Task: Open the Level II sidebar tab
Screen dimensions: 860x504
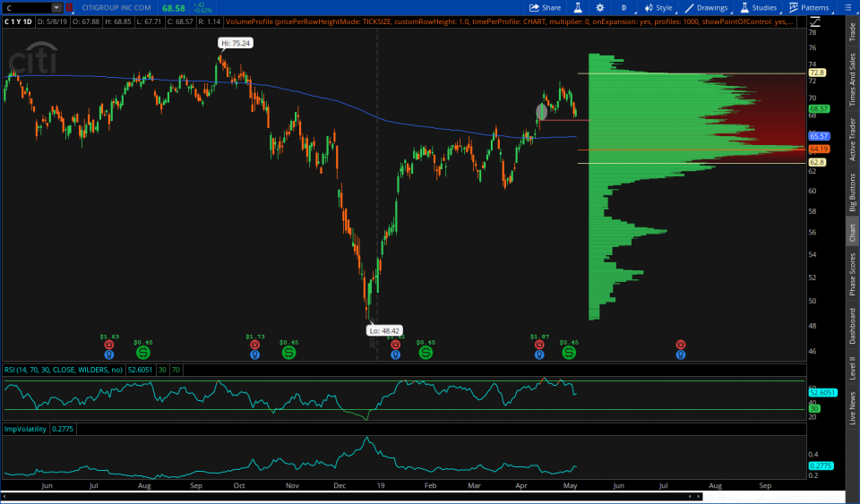Action: pos(852,368)
